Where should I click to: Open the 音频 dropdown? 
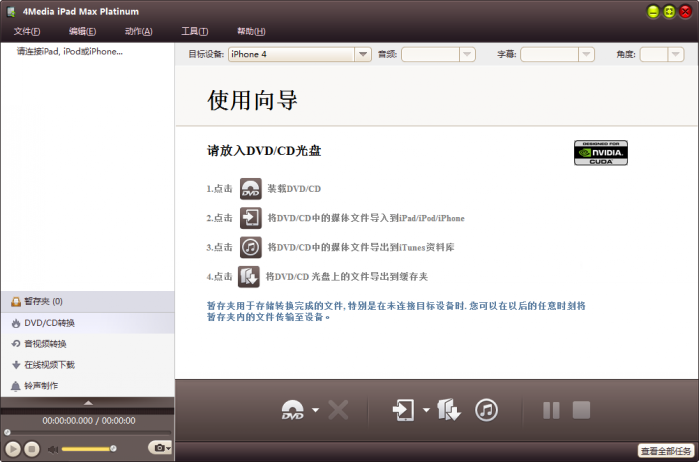(x=467, y=54)
